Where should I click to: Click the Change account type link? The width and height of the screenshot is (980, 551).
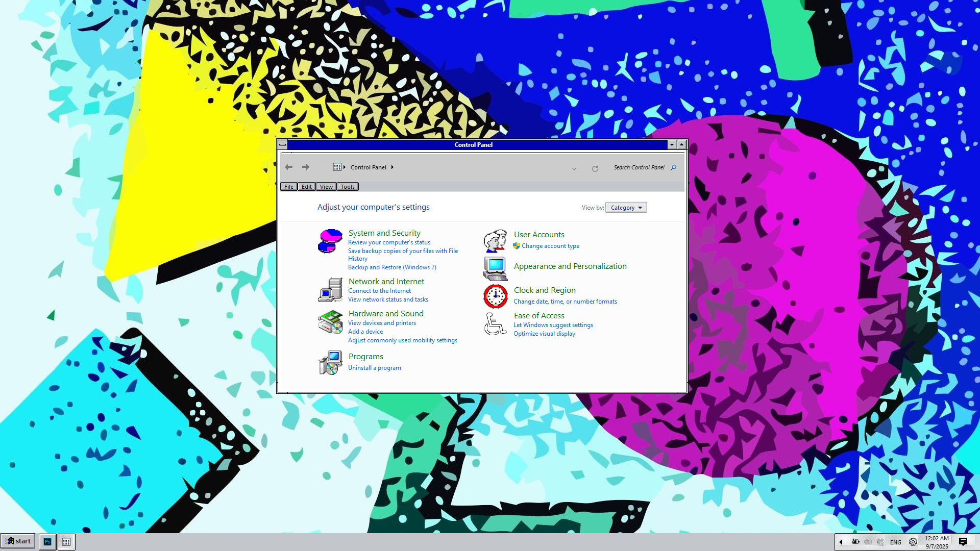[x=550, y=246]
